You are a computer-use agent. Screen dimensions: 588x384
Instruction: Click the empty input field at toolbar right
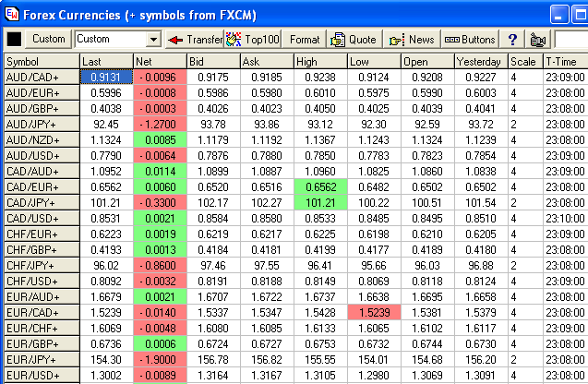570,40
